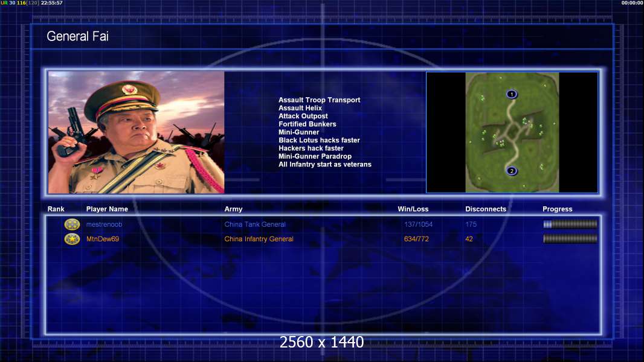Click the Rank column header
644x362 pixels.
[56, 209]
